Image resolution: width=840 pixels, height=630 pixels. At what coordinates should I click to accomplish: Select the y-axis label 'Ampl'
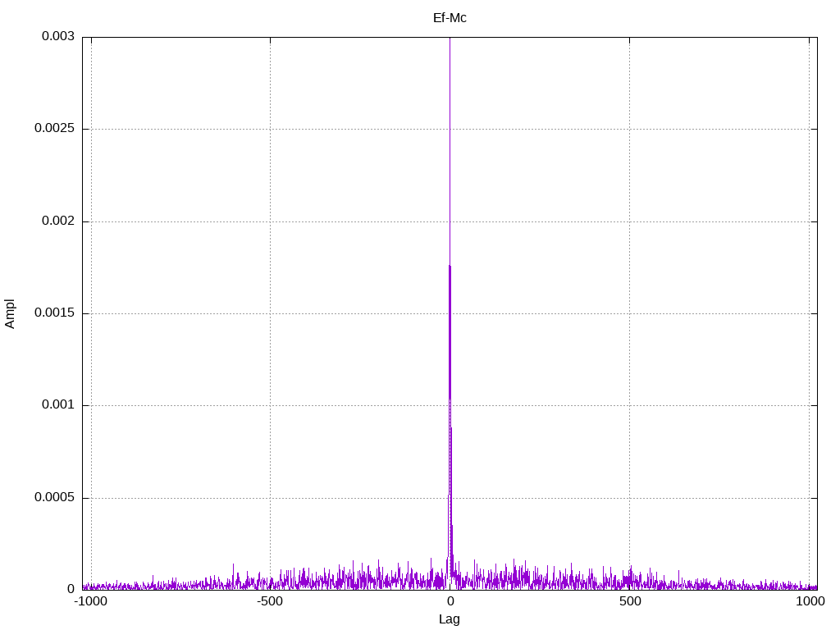(10, 313)
